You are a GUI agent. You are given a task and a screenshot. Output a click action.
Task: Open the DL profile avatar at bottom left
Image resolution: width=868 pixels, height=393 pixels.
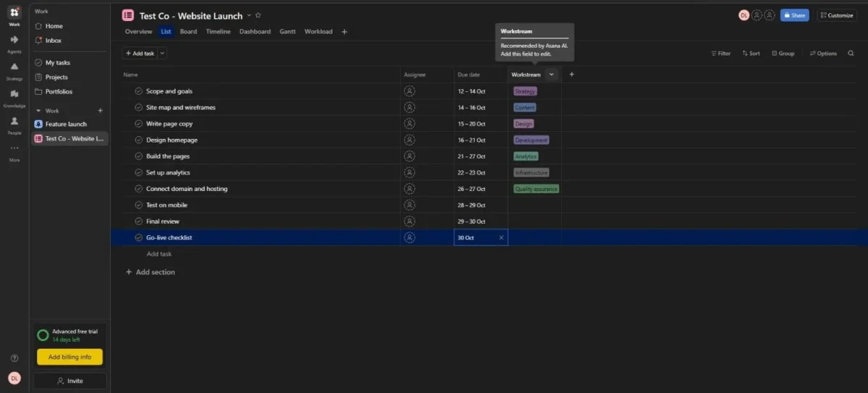pyautogui.click(x=14, y=378)
